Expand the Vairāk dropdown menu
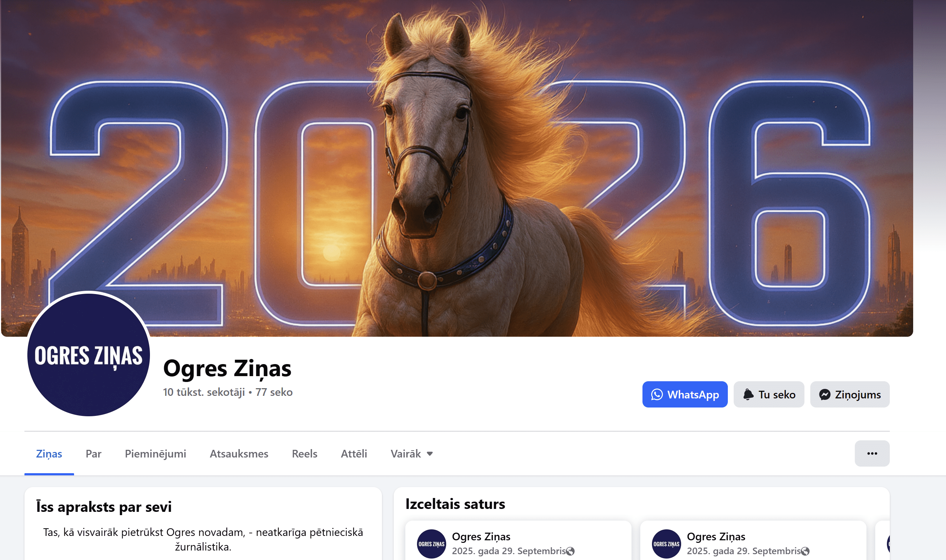The height and width of the screenshot is (560, 946). pyautogui.click(x=412, y=453)
